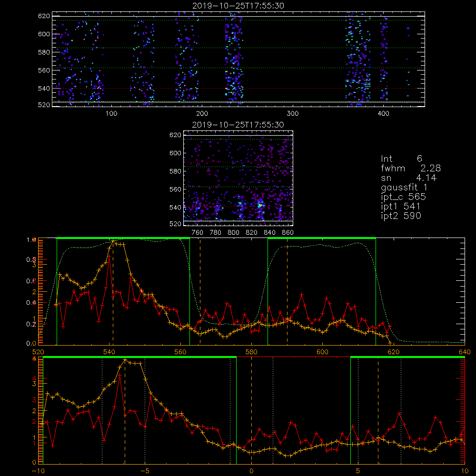
Task: Click x-axis label -10 on bottom plot
Action: coord(38,471)
